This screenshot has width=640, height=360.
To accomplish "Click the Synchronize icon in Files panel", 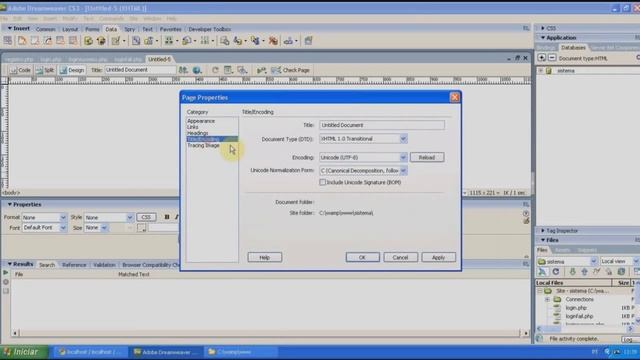I will 621,272.
